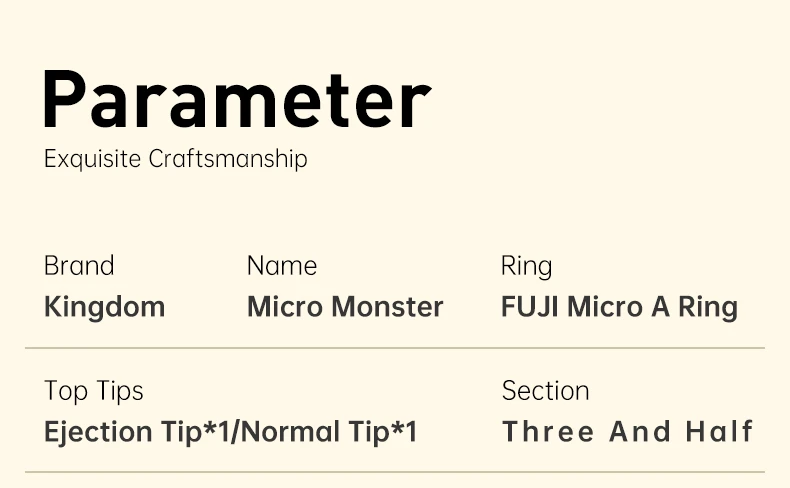
Task: Click the divider line below Kingdom
Action: coord(395,347)
